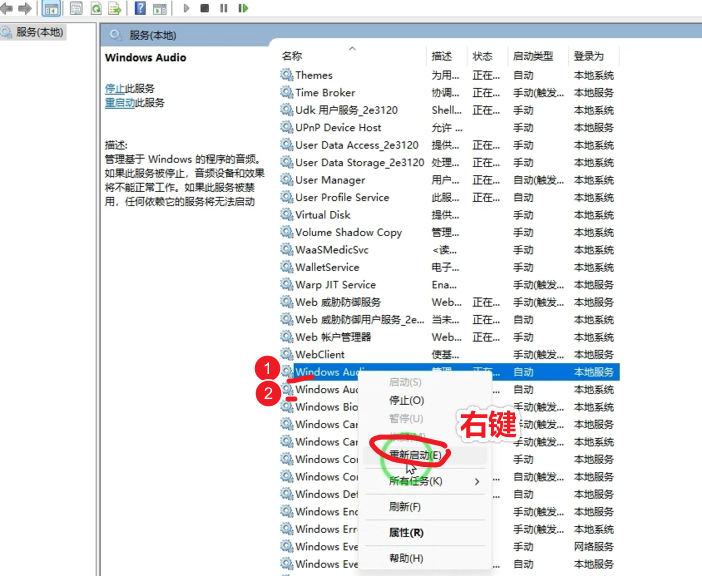The width and height of the screenshot is (702, 576).
Task: Click the Shell... description cell
Action: point(446,110)
